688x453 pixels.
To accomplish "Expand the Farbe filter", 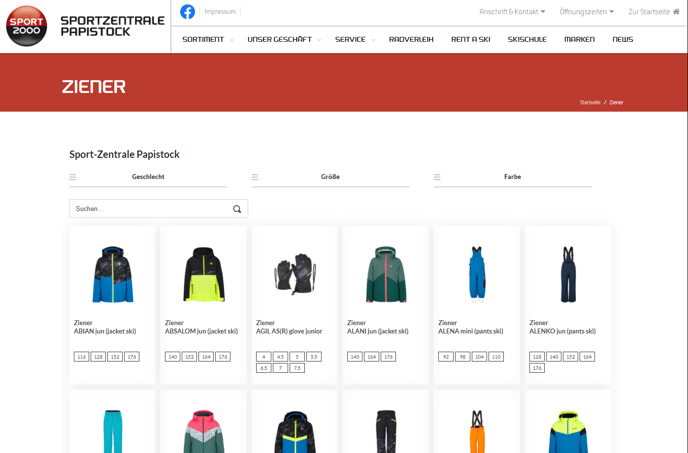I will (x=512, y=177).
